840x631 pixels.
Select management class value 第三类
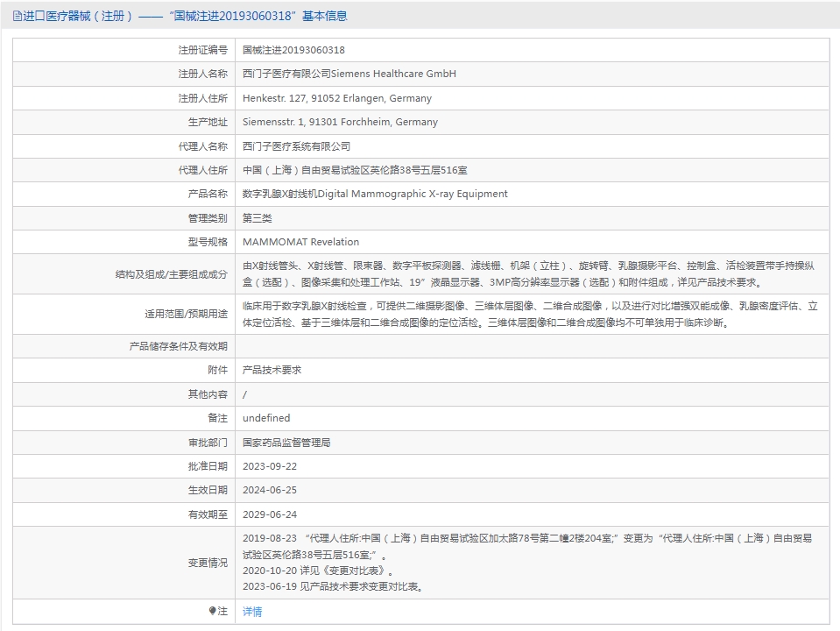tap(258, 218)
